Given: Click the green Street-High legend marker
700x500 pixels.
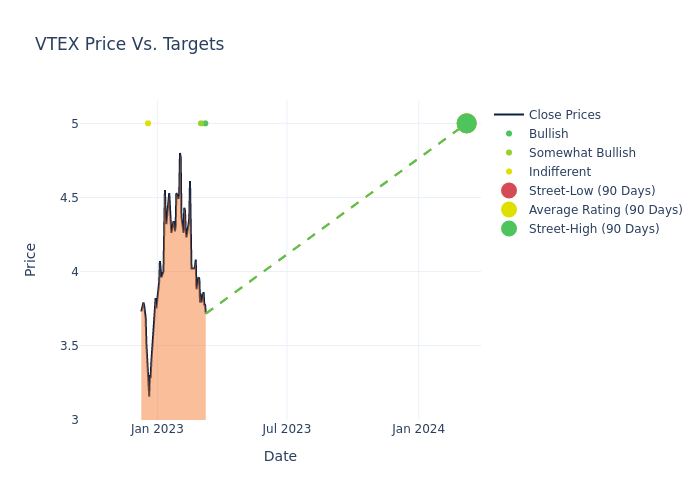Looking at the screenshot, I should click(509, 229).
